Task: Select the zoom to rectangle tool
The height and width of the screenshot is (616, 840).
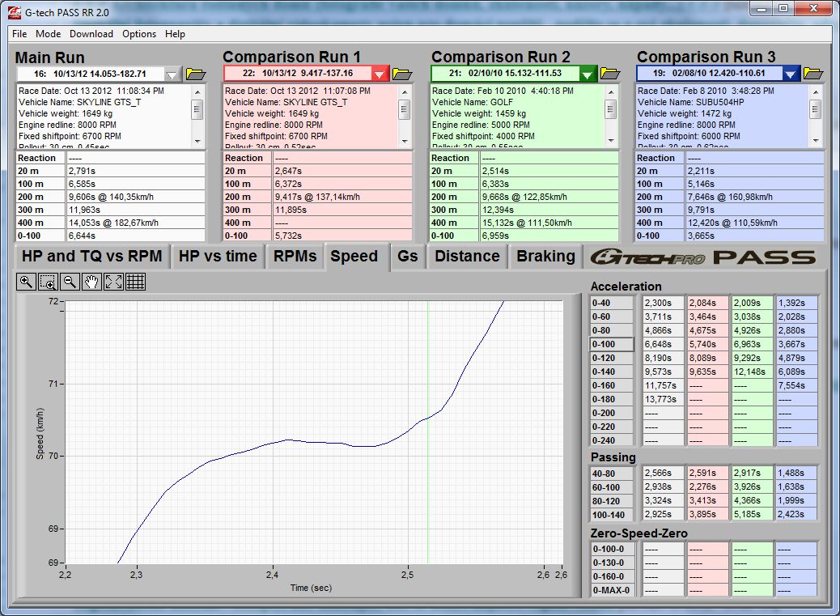Action: click(x=48, y=282)
